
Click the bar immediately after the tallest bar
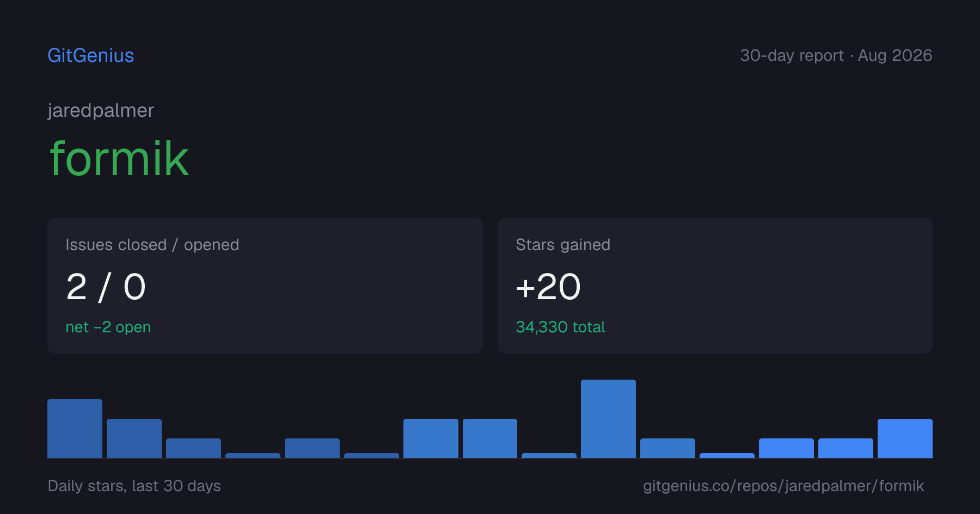(667, 448)
